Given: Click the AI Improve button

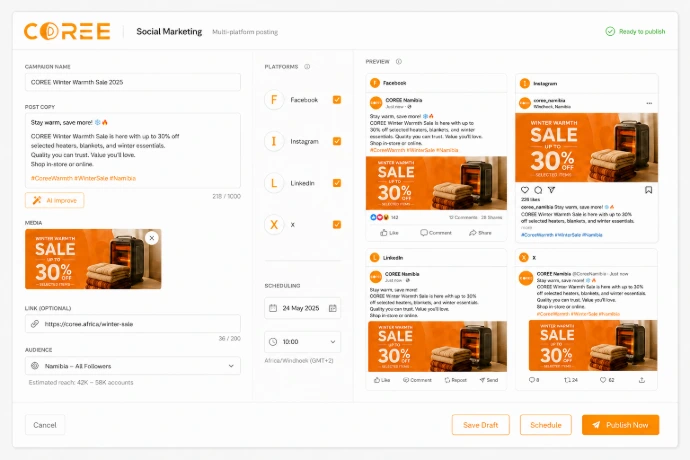Looking at the screenshot, I should point(55,200).
